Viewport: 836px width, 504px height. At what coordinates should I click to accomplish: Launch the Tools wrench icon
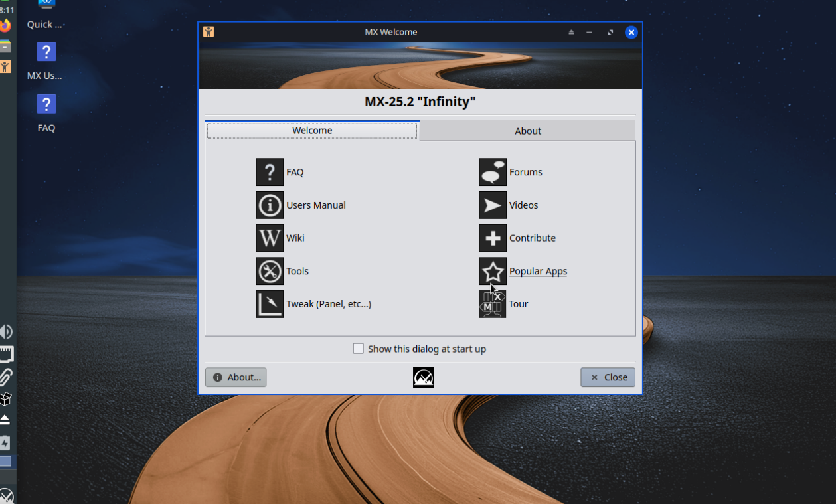tap(270, 271)
